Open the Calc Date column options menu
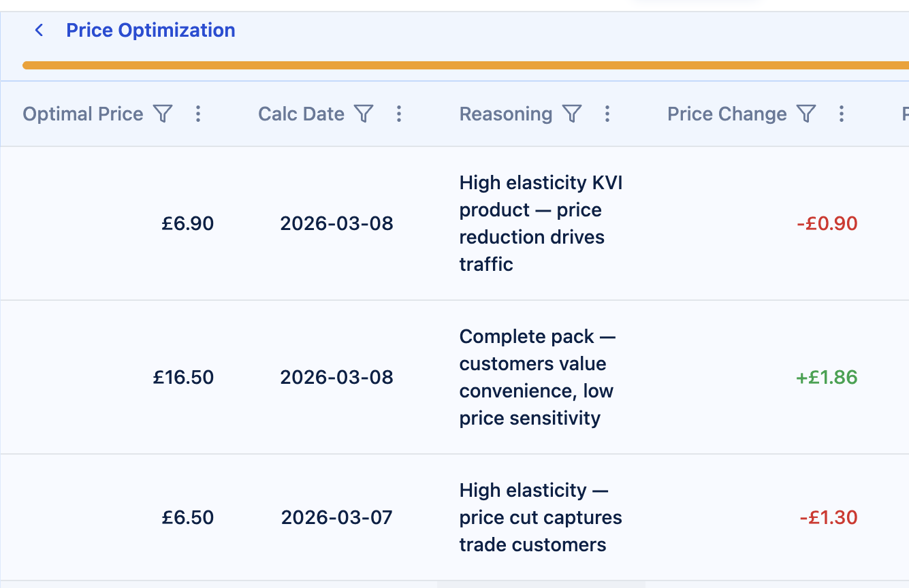The width and height of the screenshot is (909, 588). [399, 114]
